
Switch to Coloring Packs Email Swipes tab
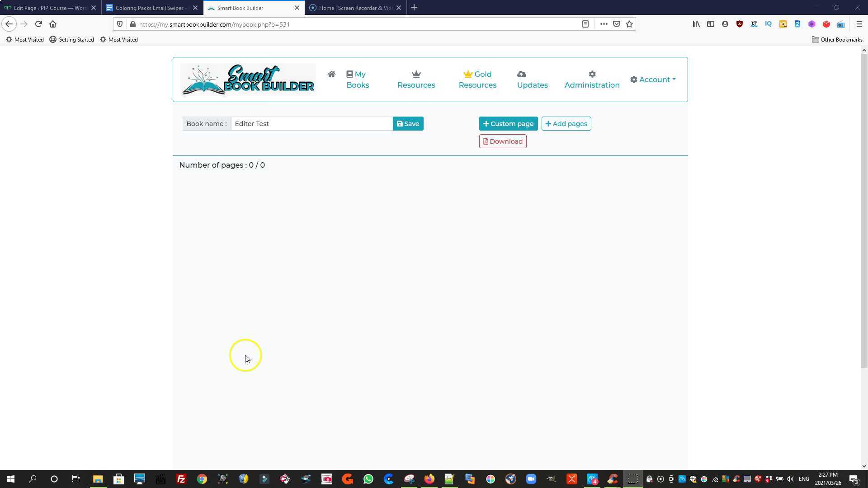149,8
